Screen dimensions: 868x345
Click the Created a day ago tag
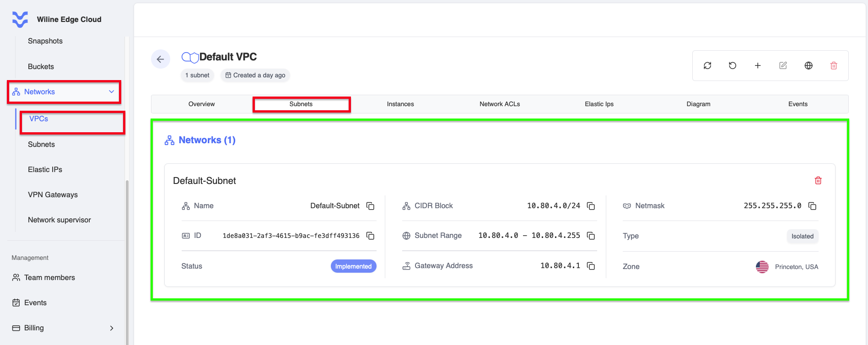pyautogui.click(x=255, y=75)
